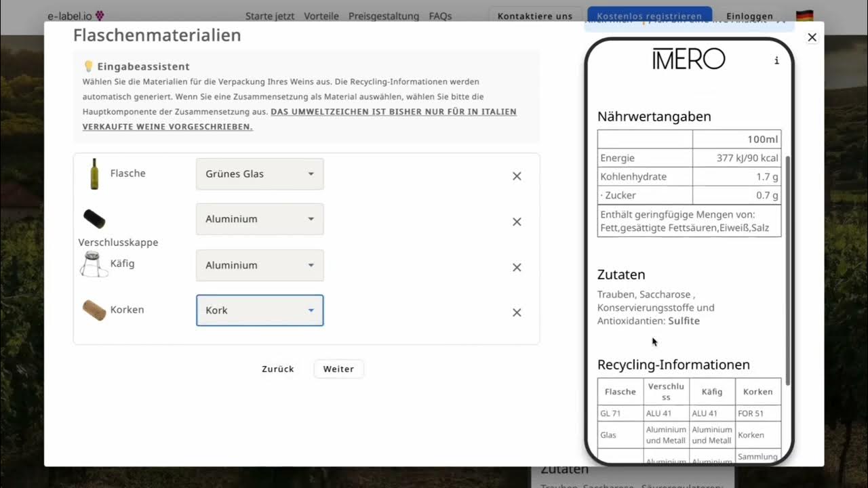Image resolution: width=868 pixels, height=488 pixels.
Task: Remove the Verschlusskappe material row
Action: pyautogui.click(x=517, y=222)
